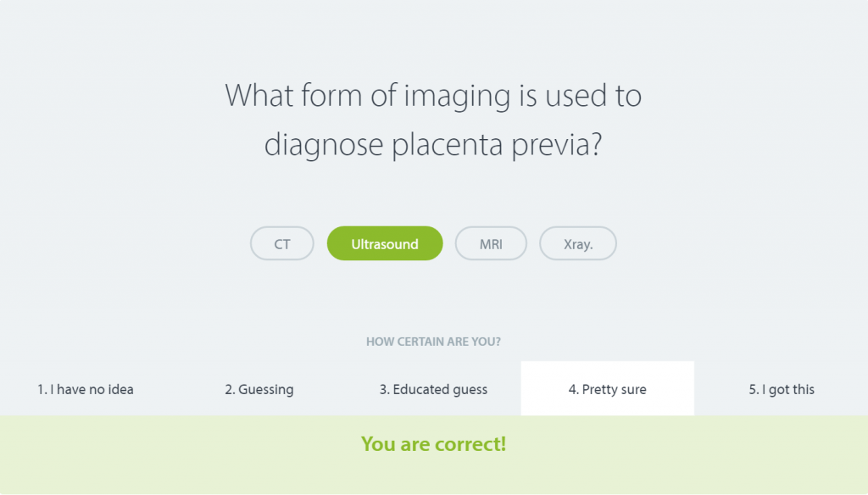The image size is (868, 495).
Task: Select the CT answer option
Action: 281,243
